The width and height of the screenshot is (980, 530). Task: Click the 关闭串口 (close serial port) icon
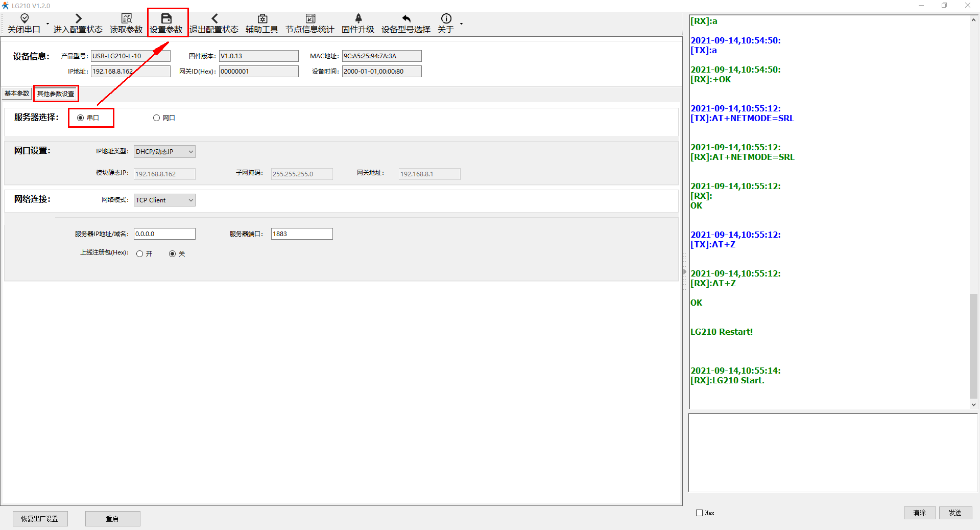pyautogui.click(x=24, y=19)
